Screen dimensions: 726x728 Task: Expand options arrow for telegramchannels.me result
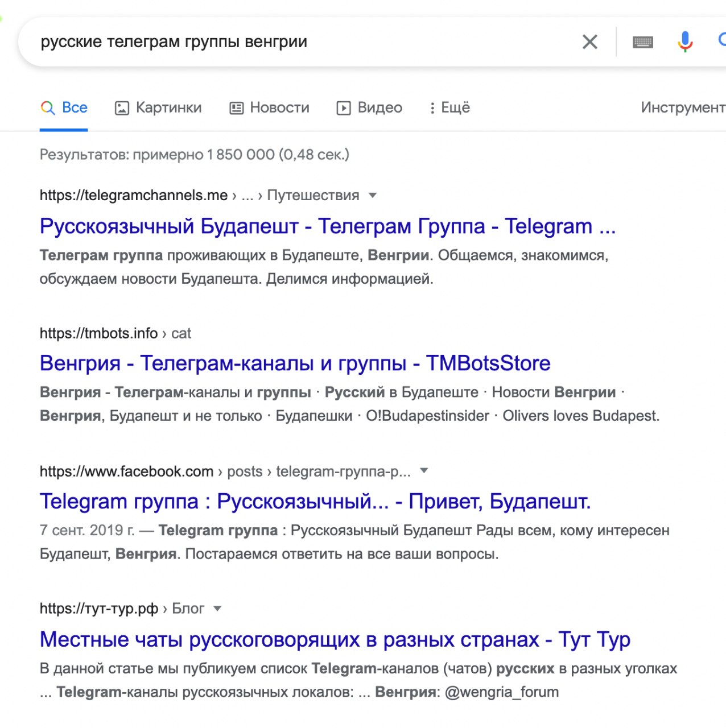[373, 195]
